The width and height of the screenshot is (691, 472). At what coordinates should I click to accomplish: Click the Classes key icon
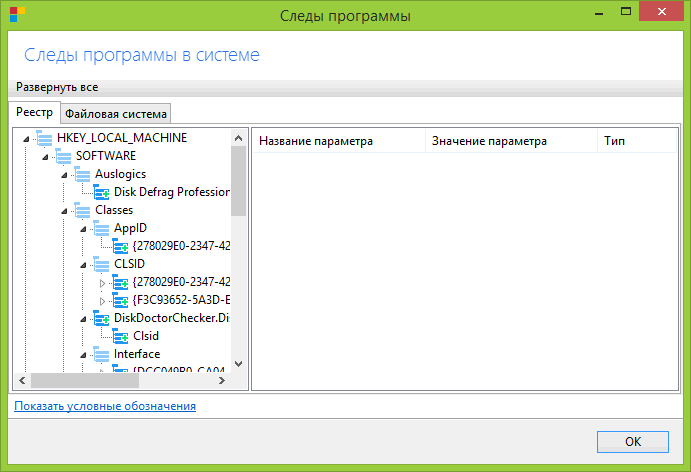(x=83, y=210)
